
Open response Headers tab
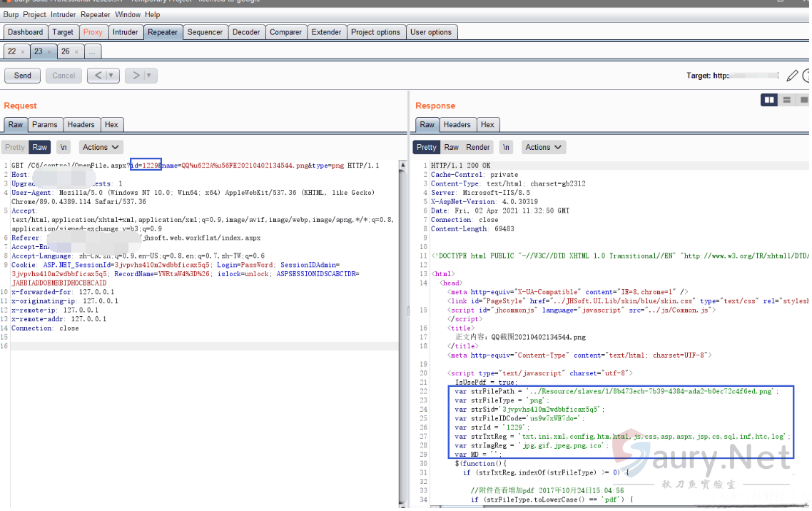point(457,124)
